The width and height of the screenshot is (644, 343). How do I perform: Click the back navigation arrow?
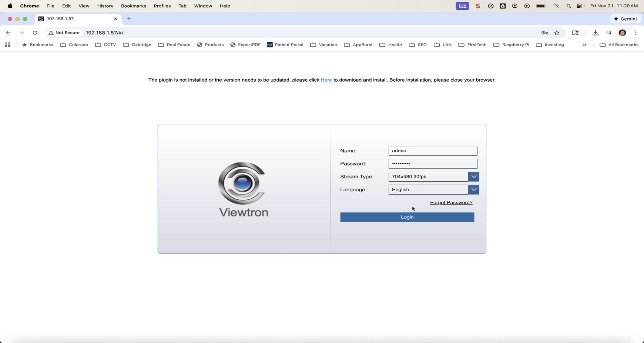(x=8, y=33)
